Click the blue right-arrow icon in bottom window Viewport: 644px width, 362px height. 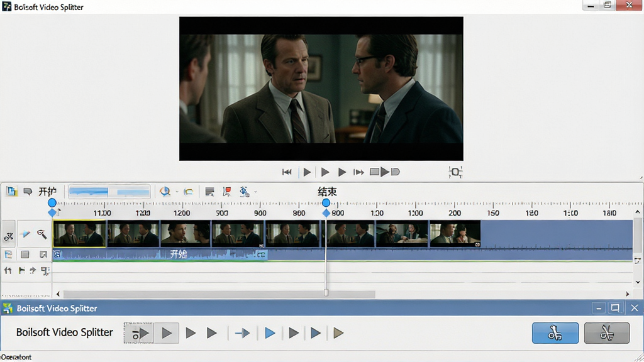[x=242, y=333]
